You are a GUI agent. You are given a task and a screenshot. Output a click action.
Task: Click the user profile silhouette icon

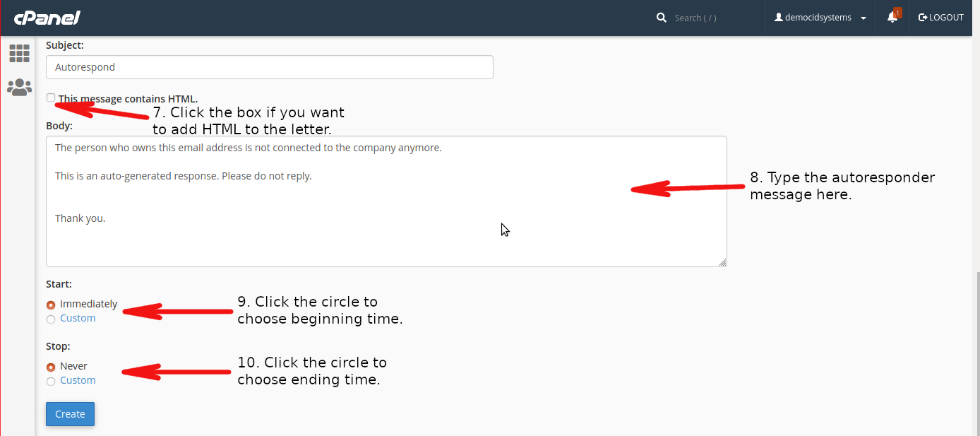[779, 18]
